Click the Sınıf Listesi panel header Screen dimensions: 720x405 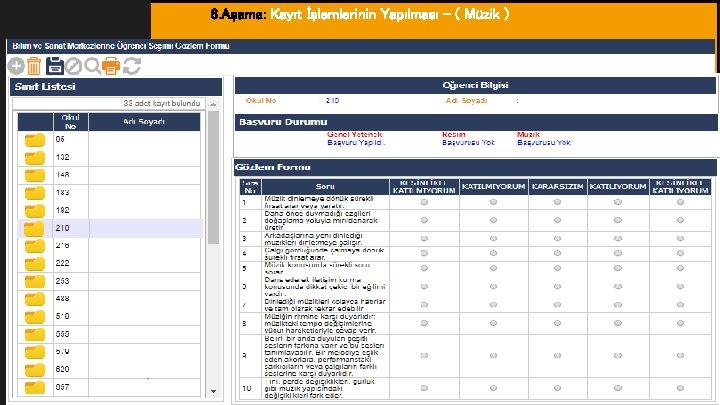(116, 87)
